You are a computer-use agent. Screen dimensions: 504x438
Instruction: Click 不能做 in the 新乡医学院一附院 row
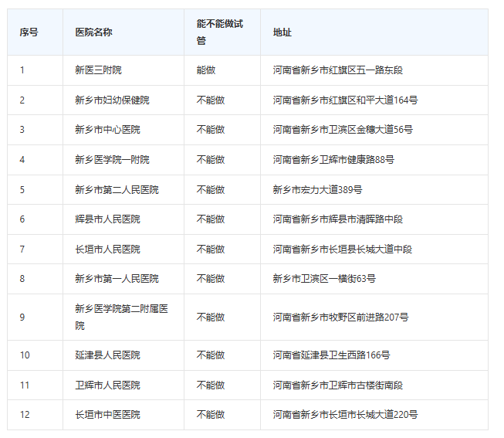click(211, 160)
